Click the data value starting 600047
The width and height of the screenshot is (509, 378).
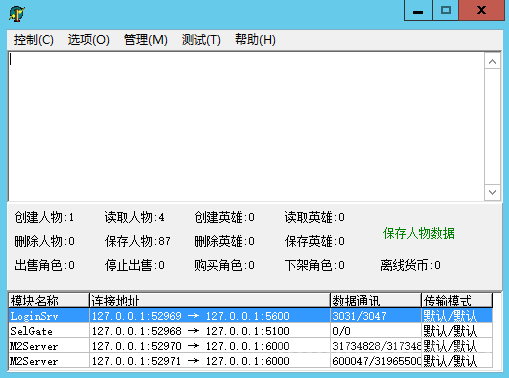[377, 361]
